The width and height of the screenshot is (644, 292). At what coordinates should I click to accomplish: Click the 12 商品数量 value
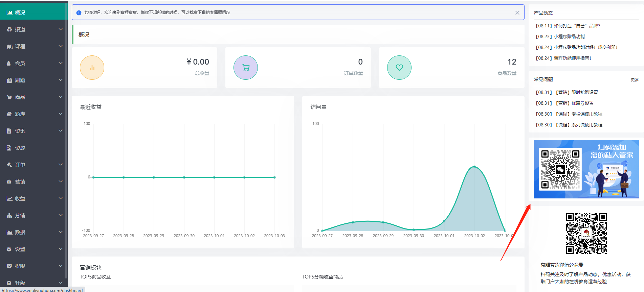click(512, 62)
